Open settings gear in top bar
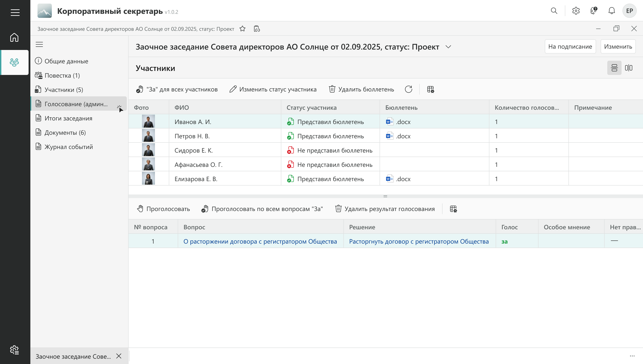This screenshot has height=364, width=643. click(x=576, y=11)
